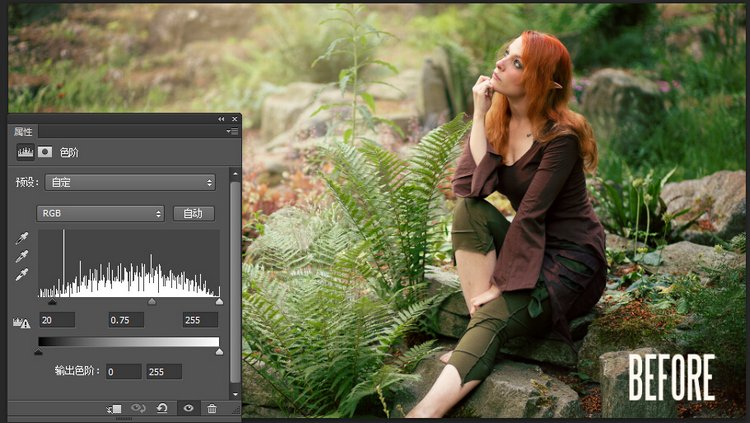Screen dimensions: 750x423
Task: Click the output white slider handle
Action: point(219,352)
